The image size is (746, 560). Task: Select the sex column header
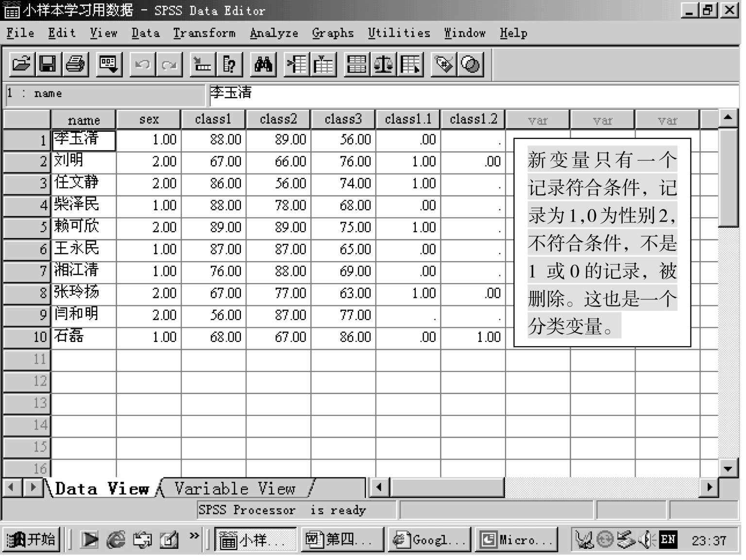coord(149,119)
